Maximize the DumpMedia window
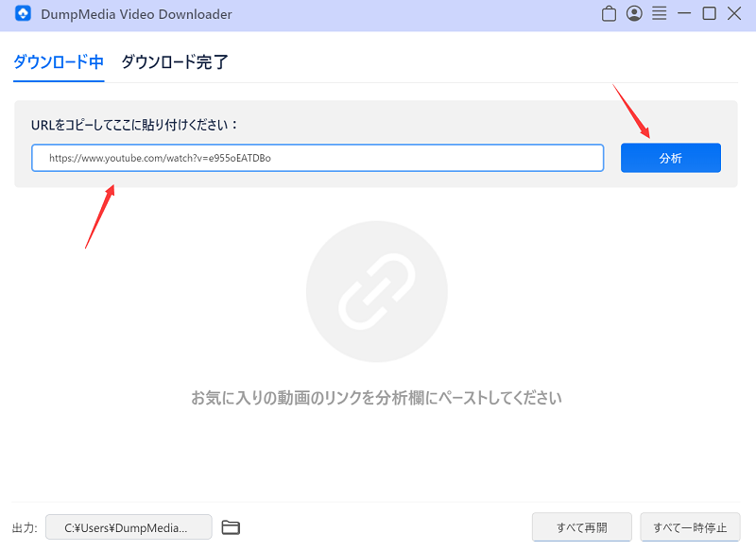Image resolution: width=756 pixels, height=551 pixels. (710, 14)
